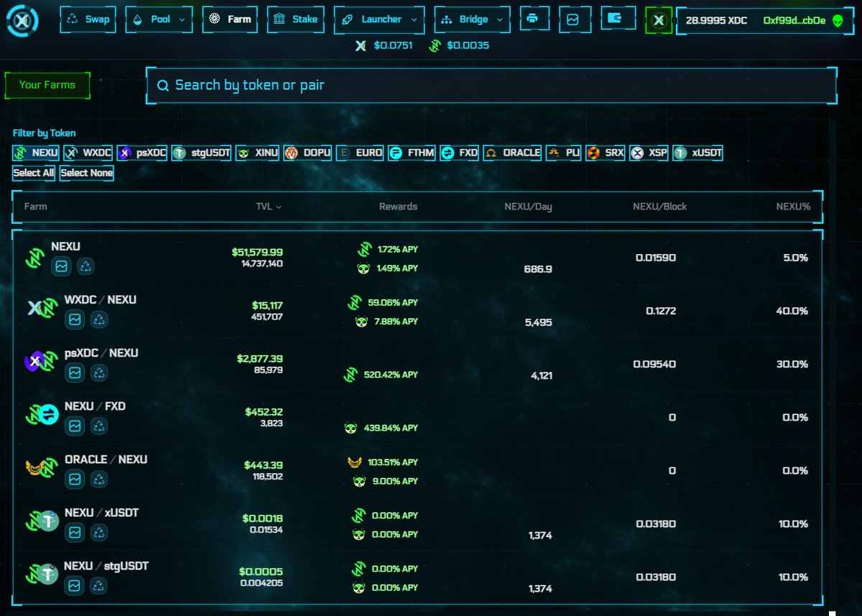Open the chart analytics icon button in header
The height and width of the screenshot is (616, 862).
tap(573, 19)
